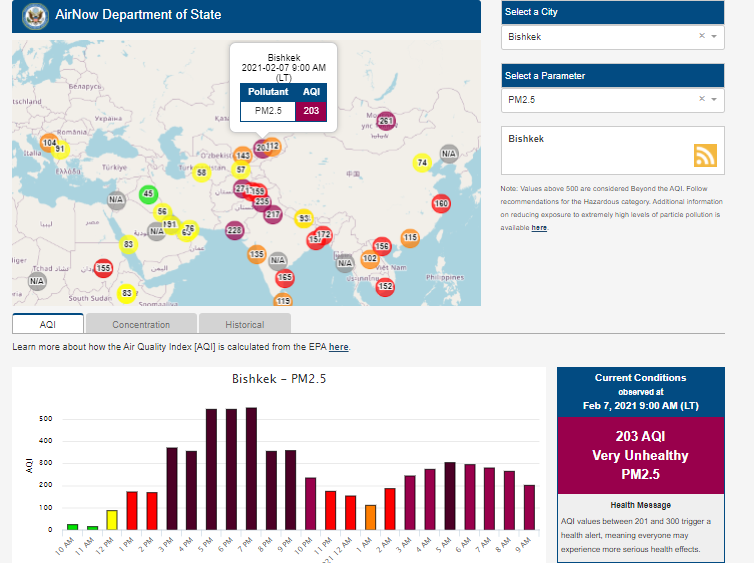Click the Department of State seal logo
The image size is (754, 563).
[35, 16]
